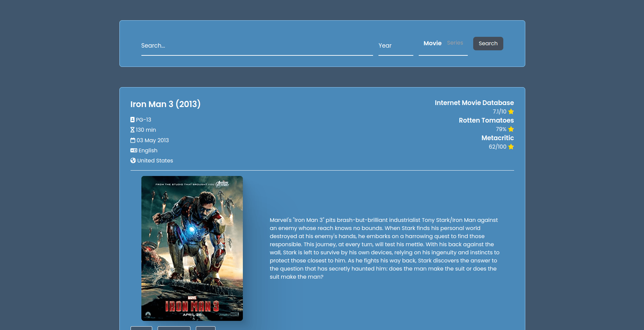
Task: Click the Year input field
Action: (x=395, y=46)
